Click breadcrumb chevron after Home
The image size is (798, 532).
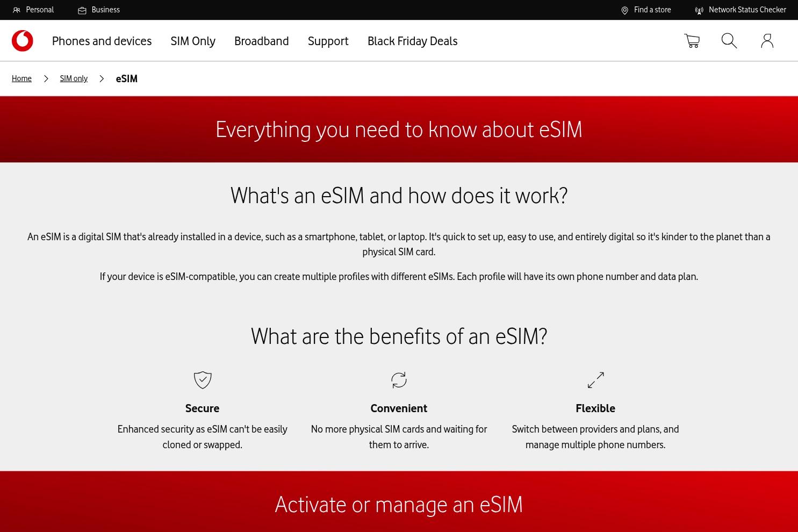[46, 79]
